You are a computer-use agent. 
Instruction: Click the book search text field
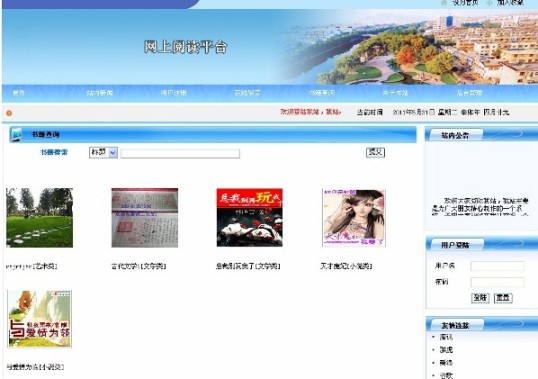180,153
